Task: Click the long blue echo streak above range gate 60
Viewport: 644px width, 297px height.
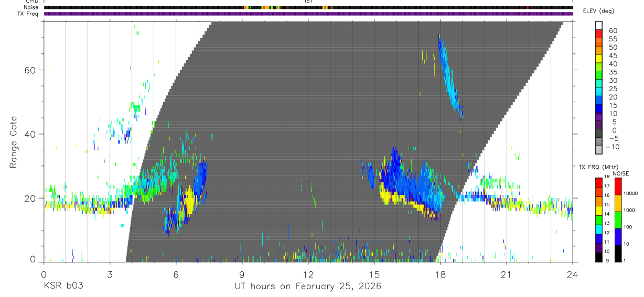Action: point(450,76)
